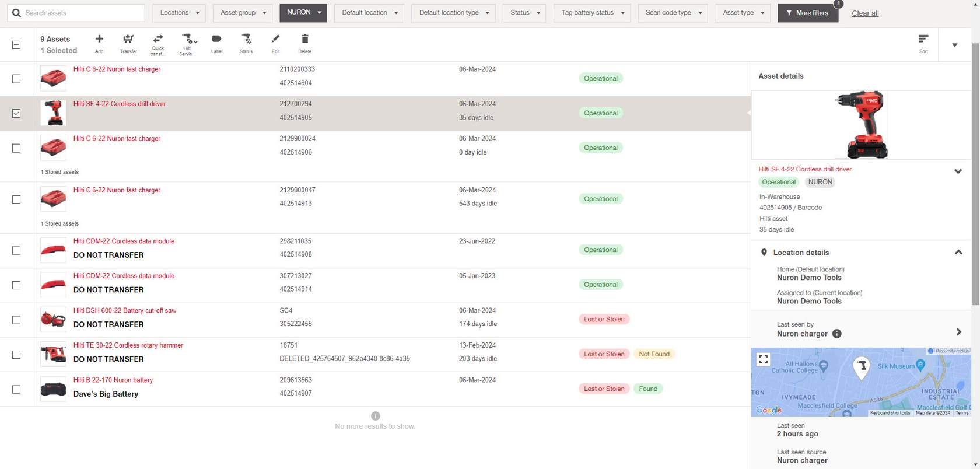Click the Label tag icon
The width and height of the screenshot is (980, 469).
coord(216,39)
